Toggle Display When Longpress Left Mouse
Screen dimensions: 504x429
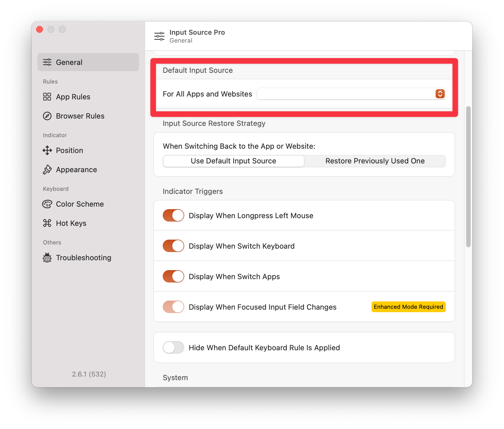pos(173,216)
